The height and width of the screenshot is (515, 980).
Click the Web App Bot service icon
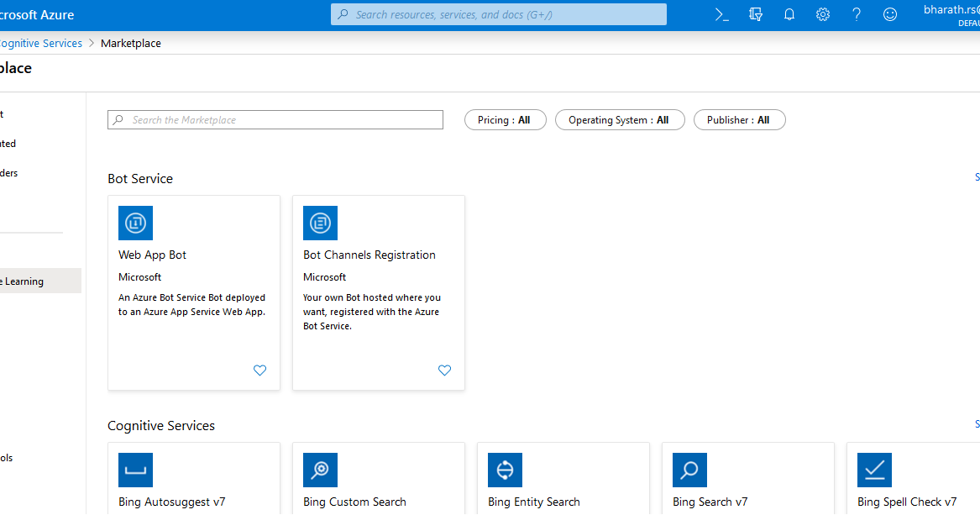[135, 223]
